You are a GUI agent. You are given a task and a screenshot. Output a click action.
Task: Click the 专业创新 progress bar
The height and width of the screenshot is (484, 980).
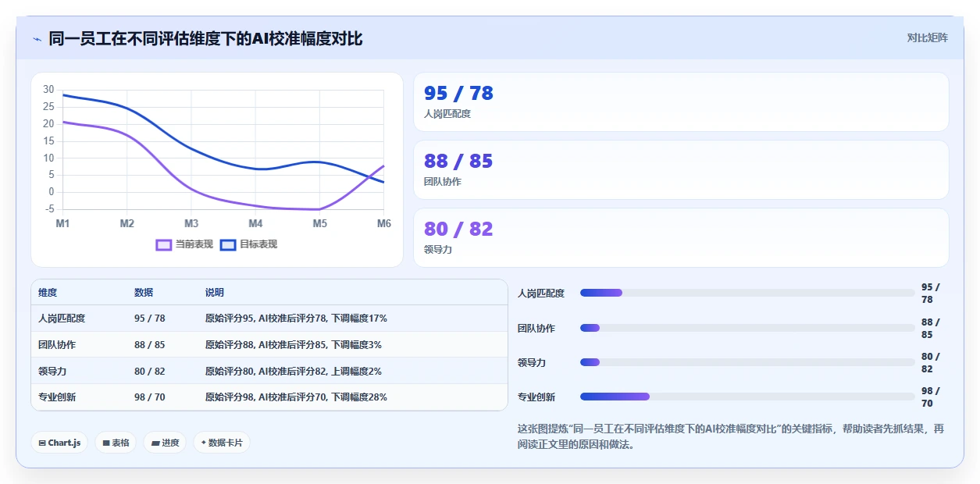tap(747, 397)
